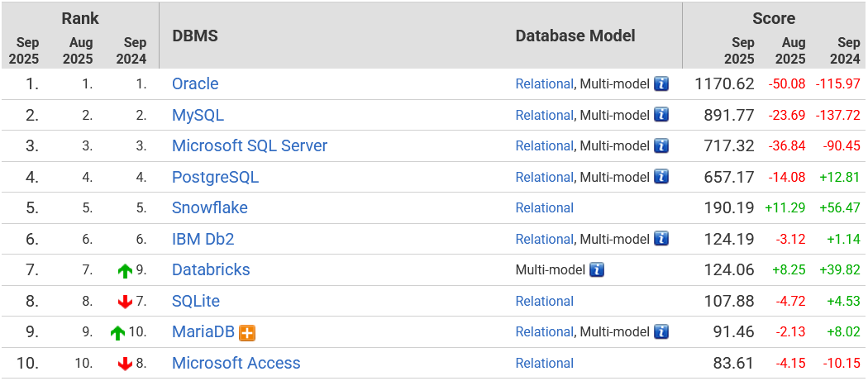Open the Microsoft Access link

236,363
